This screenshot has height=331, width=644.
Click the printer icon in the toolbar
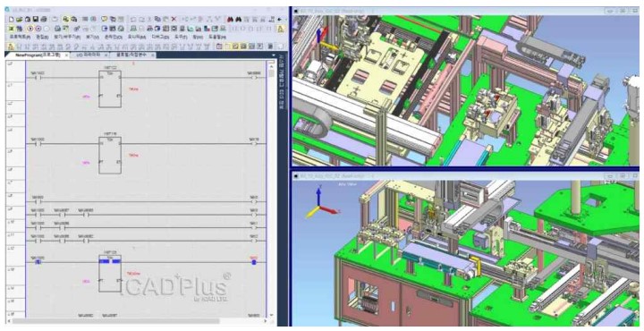(x=44, y=19)
